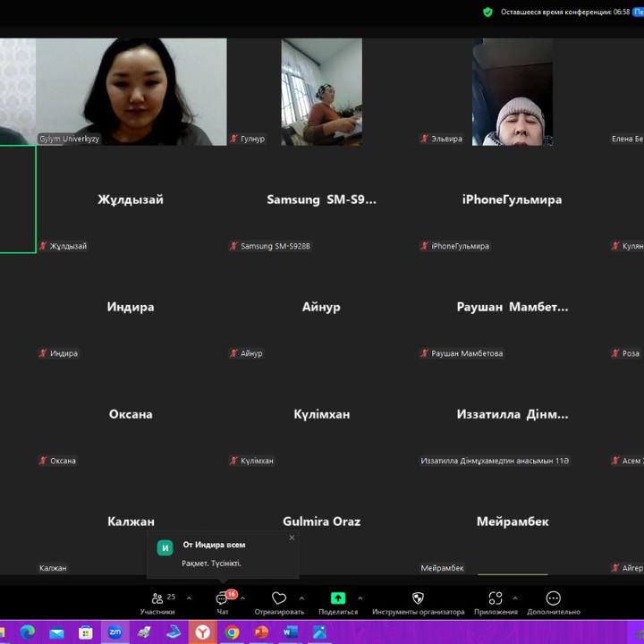
Task: Click the 25 participants count
Action: click(171, 597)
